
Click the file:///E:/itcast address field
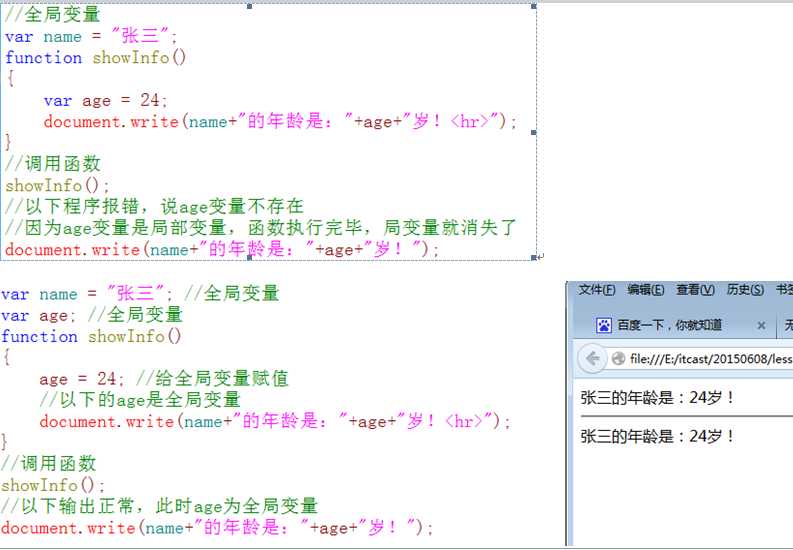tap(708, 359)
